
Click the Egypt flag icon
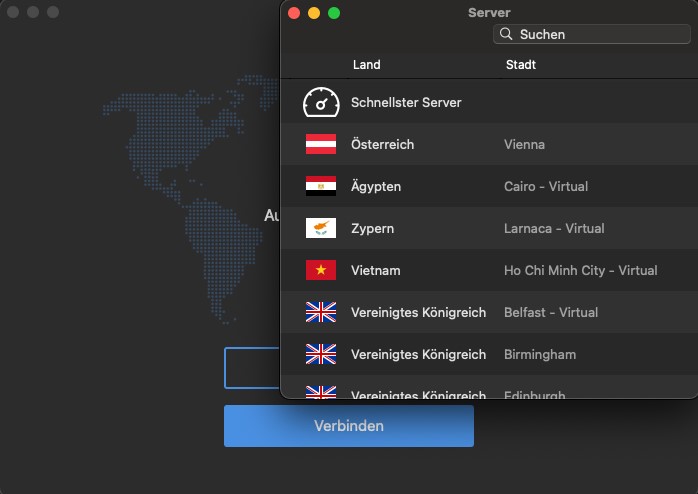tap(321, 186)
